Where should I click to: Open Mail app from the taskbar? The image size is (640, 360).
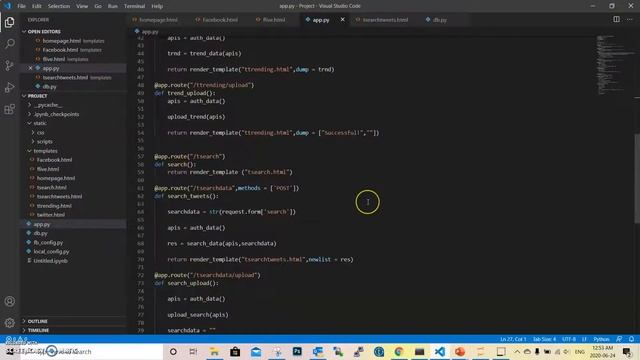coord(256,351)
